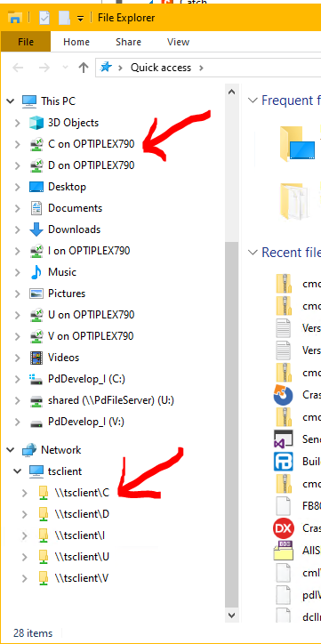Open the Documents folder thumbnail in Frequent folders
This screenshot has height=644, width=321.
(294, 201)
